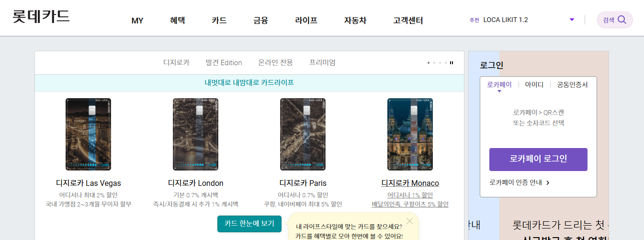The image size is (644, 240).
Task: Close the yellow card-finder tooltip
Action: [x=409, y=221]
